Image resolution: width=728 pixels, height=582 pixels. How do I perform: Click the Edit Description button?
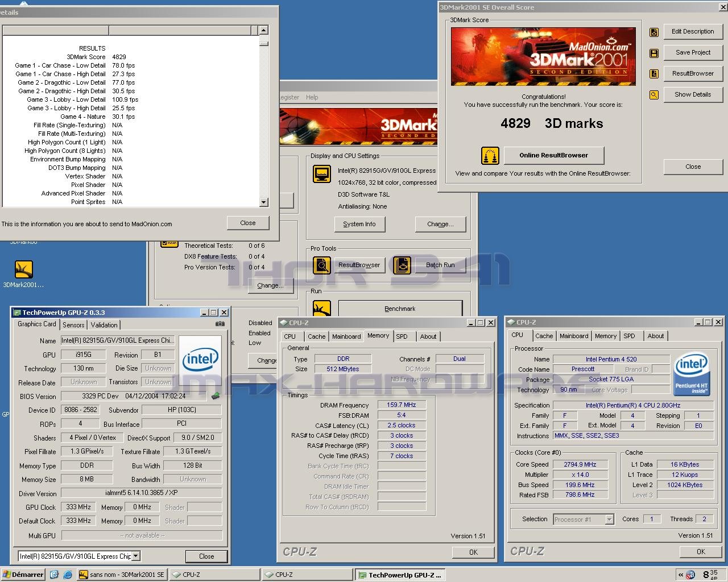point(693,31)
